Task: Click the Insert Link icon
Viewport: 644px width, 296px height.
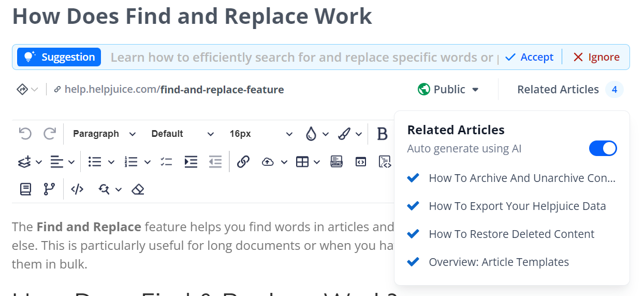Action: click(243, 162)
